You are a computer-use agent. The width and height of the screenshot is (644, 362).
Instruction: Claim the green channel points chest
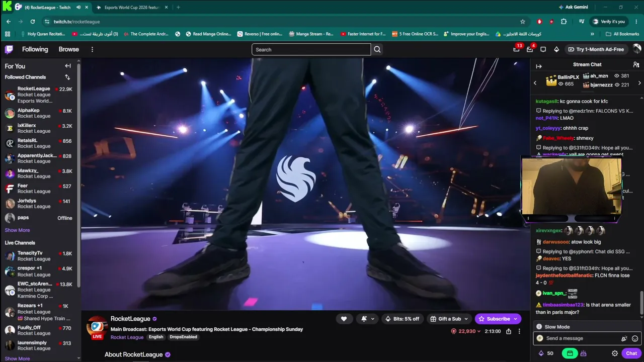(x=570, y=353)
